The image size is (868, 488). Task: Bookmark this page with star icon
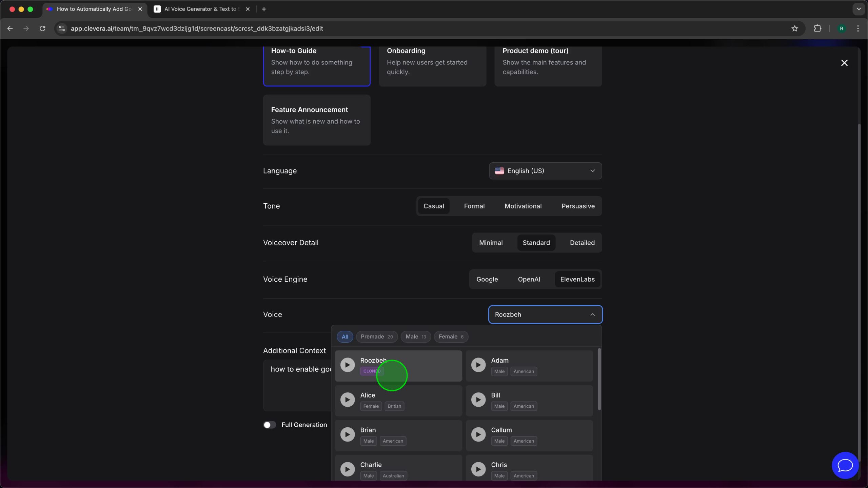point(794,28)
